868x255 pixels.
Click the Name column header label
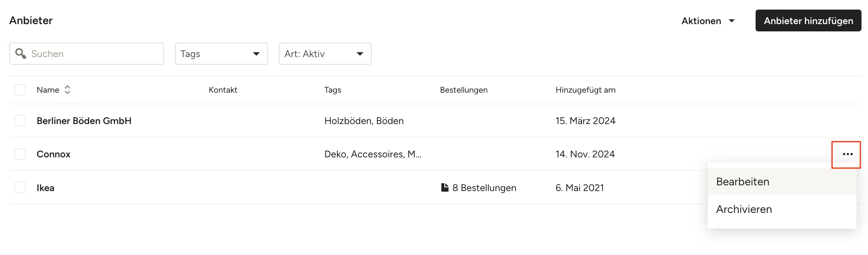48,90
